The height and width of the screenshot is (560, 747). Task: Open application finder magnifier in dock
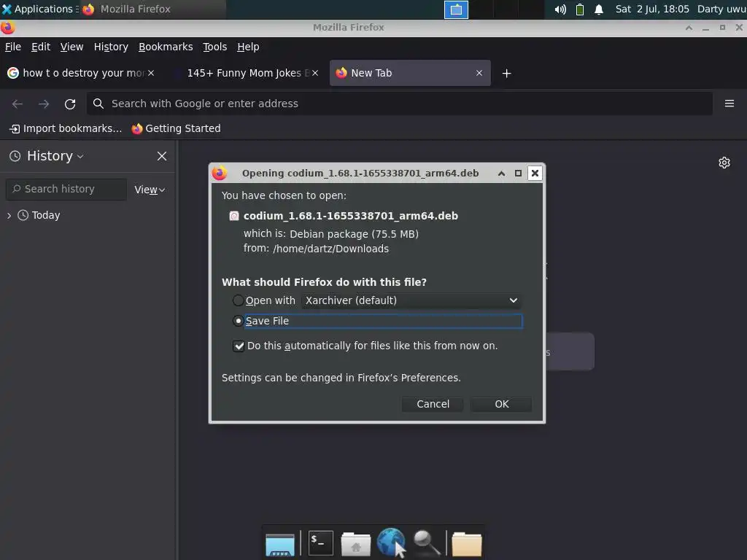(x=426, y=542)
